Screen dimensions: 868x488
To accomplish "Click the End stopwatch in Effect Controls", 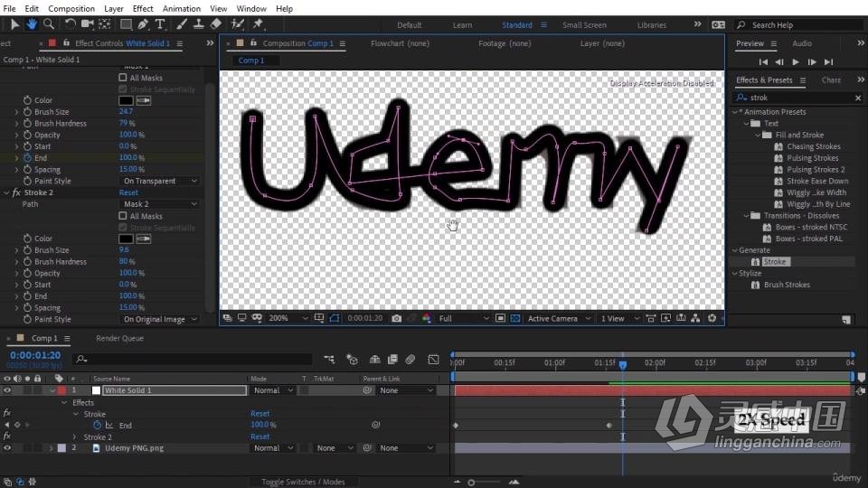I will click(x=27, y=157).
